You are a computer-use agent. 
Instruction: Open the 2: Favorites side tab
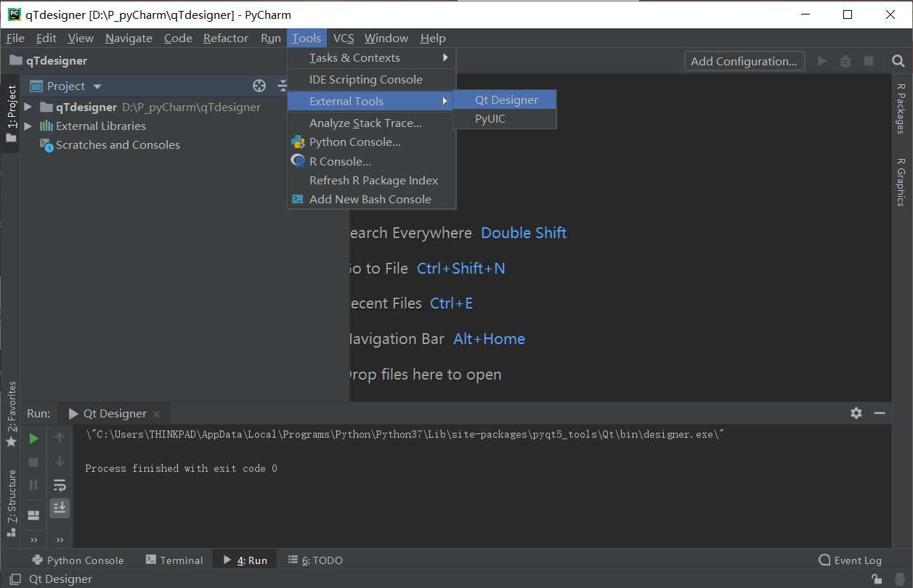(11, 414)
